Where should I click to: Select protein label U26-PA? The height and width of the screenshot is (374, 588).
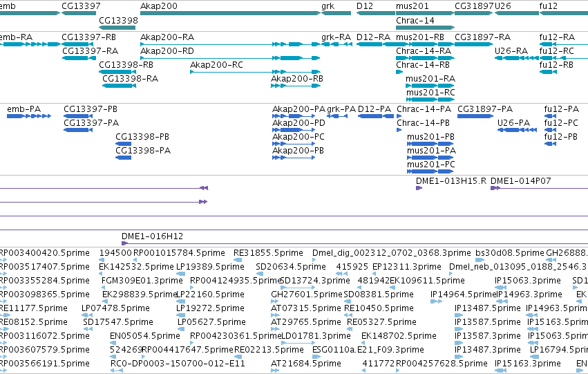pos(514,123)
